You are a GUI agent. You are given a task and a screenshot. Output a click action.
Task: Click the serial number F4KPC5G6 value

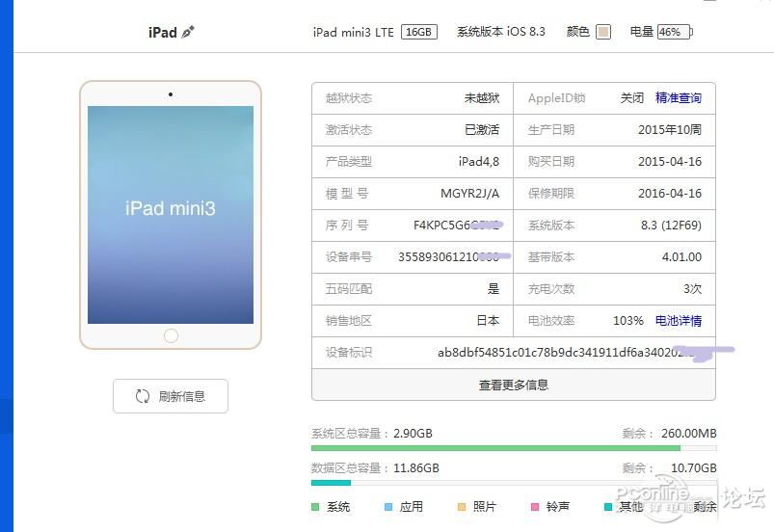457,225
